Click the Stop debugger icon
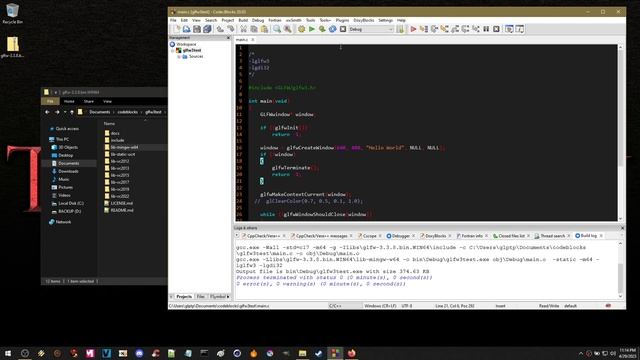The image size is (640, 360). (x=496, y=29)
